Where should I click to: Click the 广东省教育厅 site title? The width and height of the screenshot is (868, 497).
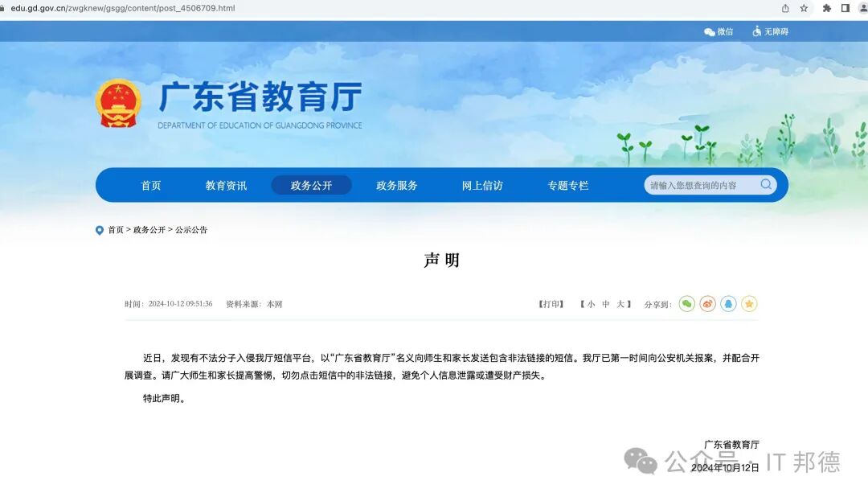coord(260,97)
